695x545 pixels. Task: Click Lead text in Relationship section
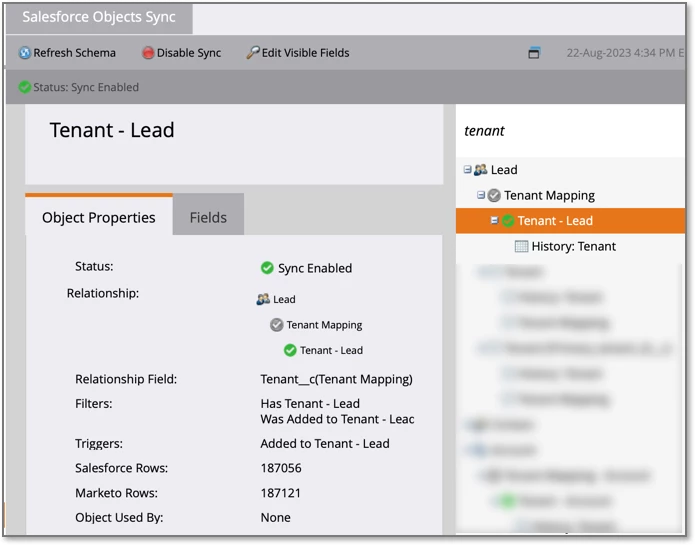[x=284, y=300]
